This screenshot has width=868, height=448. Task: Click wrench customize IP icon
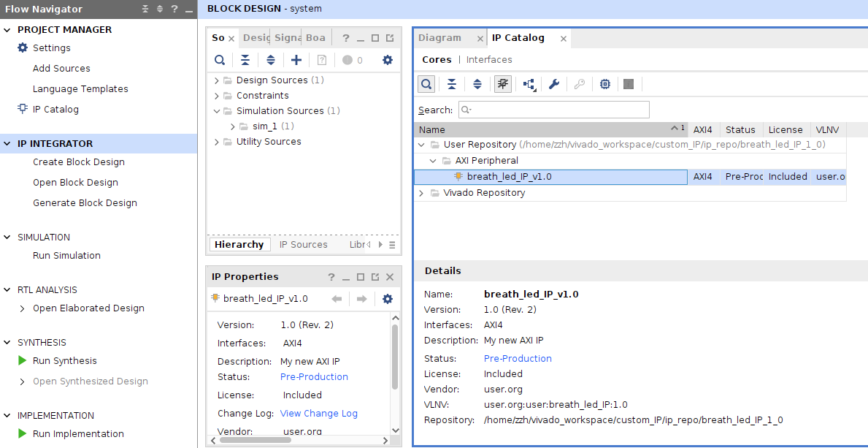tap(554, 84)
